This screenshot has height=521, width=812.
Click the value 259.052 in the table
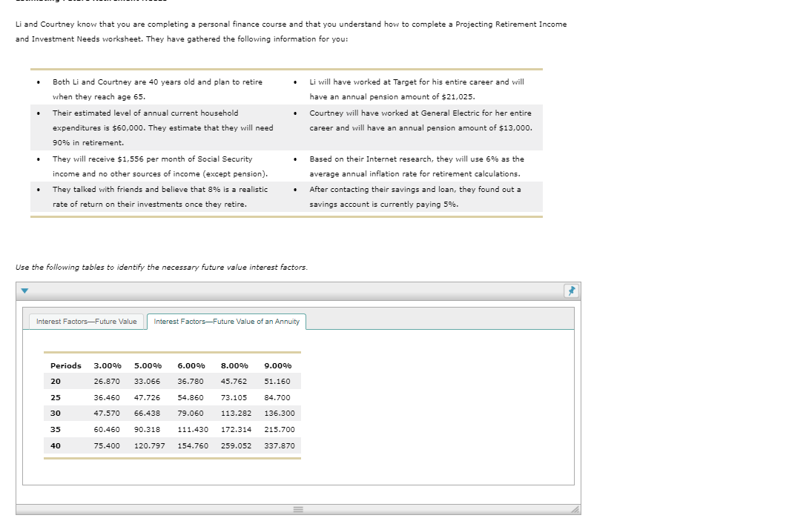coord(237,445)
